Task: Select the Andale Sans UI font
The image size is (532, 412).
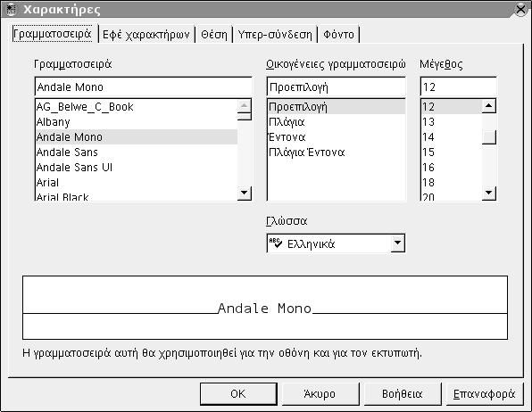Action: (136, 167)
